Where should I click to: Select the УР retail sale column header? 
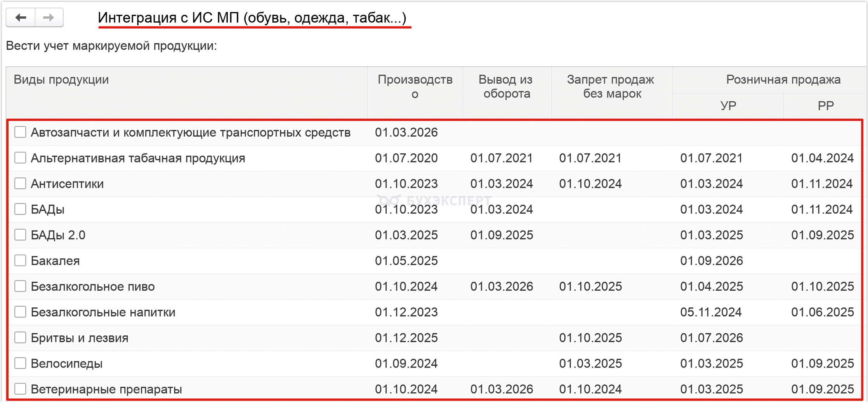click(x=728, y=106)
